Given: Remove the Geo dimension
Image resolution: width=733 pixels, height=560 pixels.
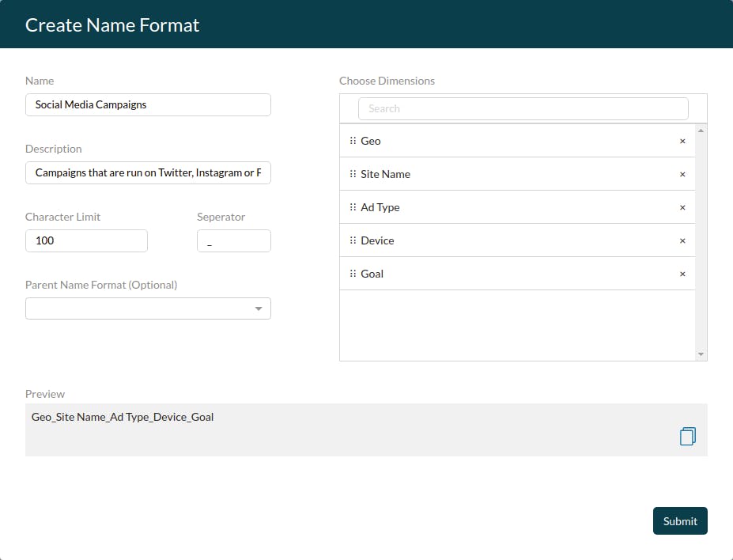Looking at the screenshot, I should (682, 141).
